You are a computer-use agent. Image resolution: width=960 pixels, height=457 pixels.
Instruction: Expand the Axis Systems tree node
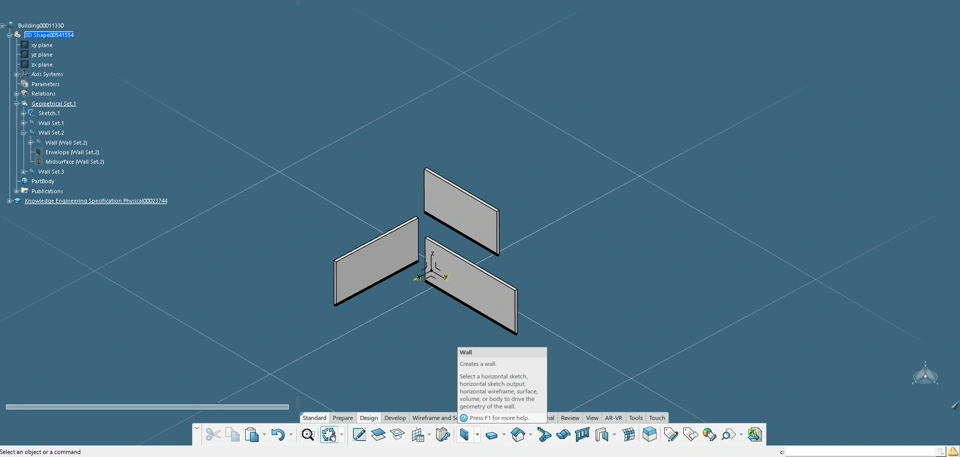(17, 74)
